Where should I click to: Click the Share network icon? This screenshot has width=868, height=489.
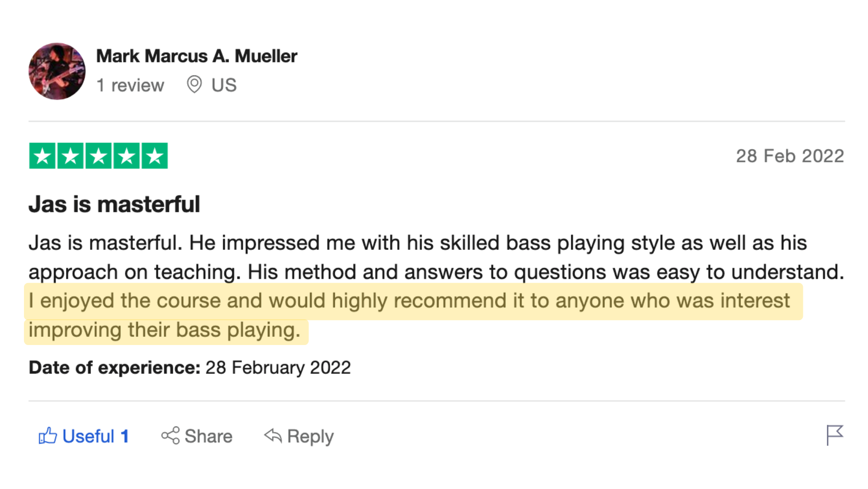click(171, 436)
